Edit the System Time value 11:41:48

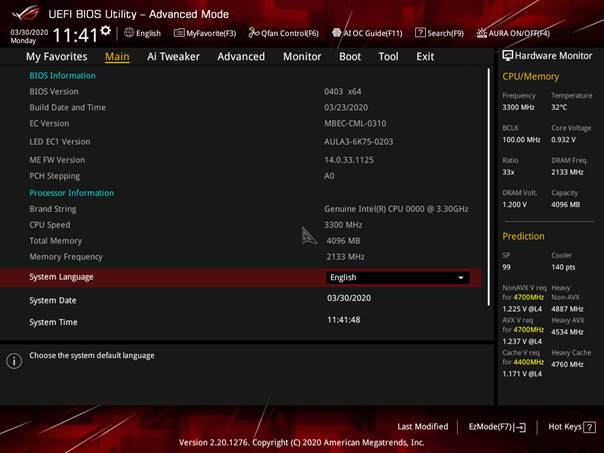pyautogui.click(x=344, y=320)
